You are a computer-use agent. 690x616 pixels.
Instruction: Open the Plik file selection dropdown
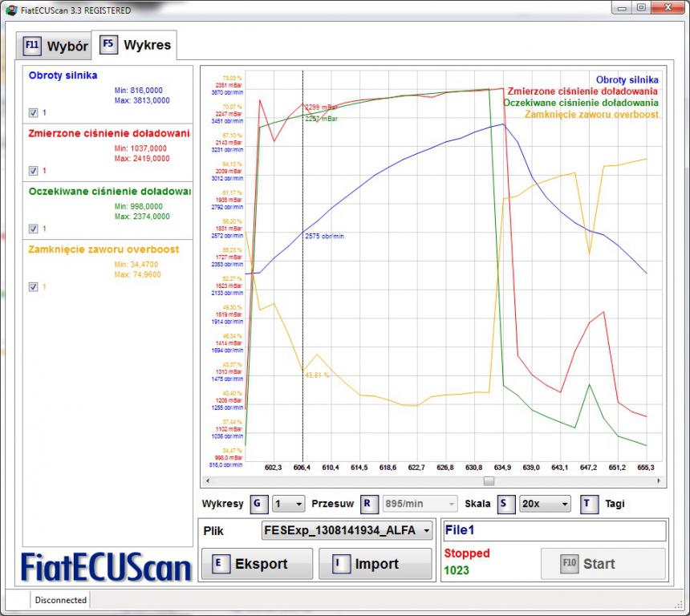click(x=347, y=531)
